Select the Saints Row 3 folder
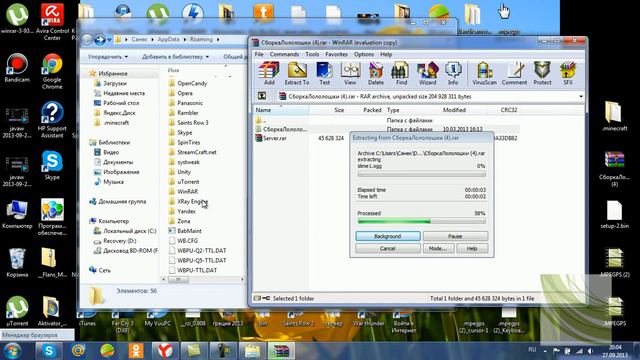 [x=192, y=122]
